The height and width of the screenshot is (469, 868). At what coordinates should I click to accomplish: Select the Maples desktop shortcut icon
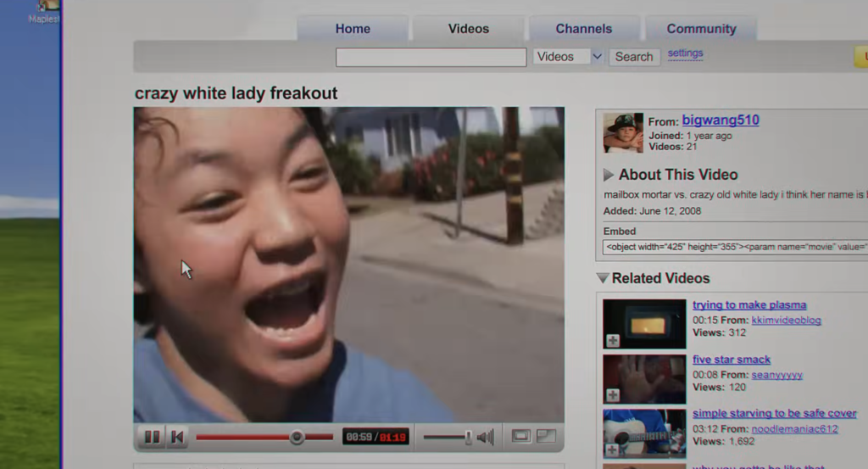pos(46,11)
